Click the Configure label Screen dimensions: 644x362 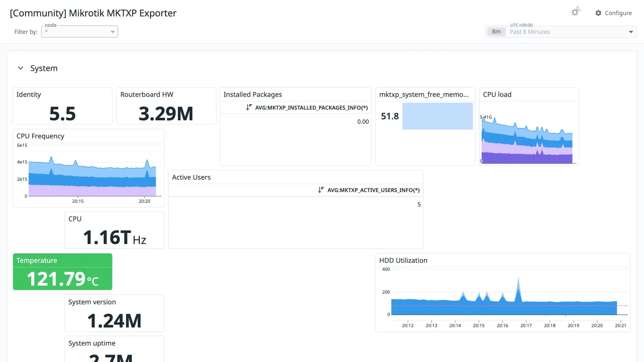(x=618, y=13)
